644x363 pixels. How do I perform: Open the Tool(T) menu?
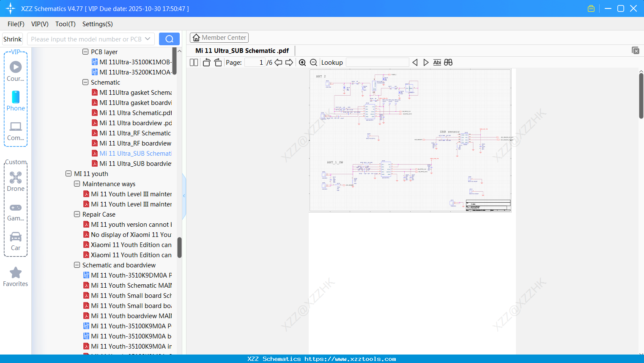tap(65, 24)
